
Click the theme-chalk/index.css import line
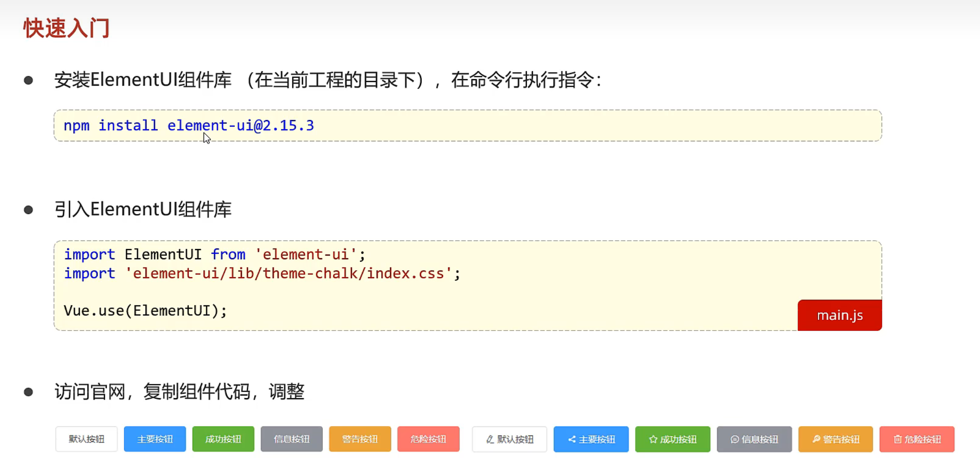click(262, 273)
